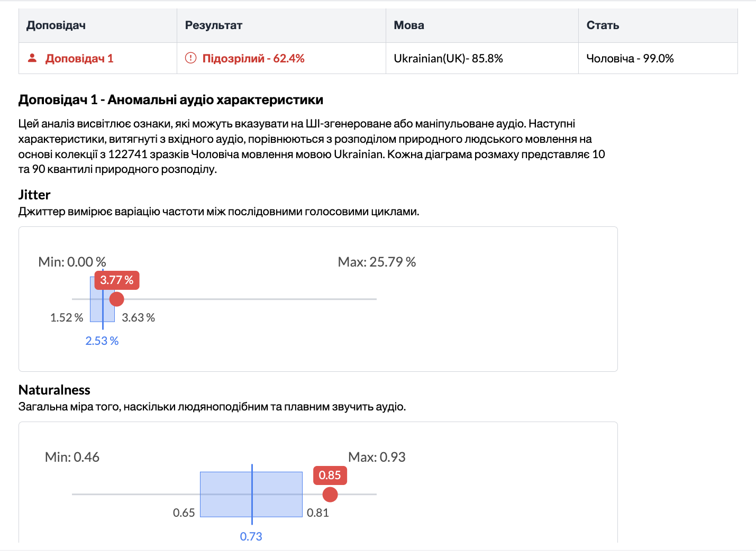Image resolution: width=756 pixels, height=558 pixels.
Task: Click the red Naturalness value marker dot
Action: point(330,495)
